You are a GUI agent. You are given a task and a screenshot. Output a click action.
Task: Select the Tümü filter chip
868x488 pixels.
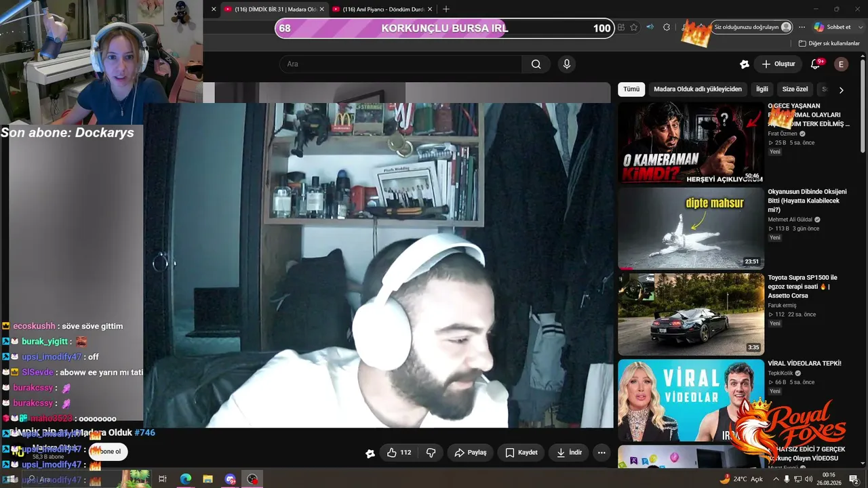coord(631,89)
